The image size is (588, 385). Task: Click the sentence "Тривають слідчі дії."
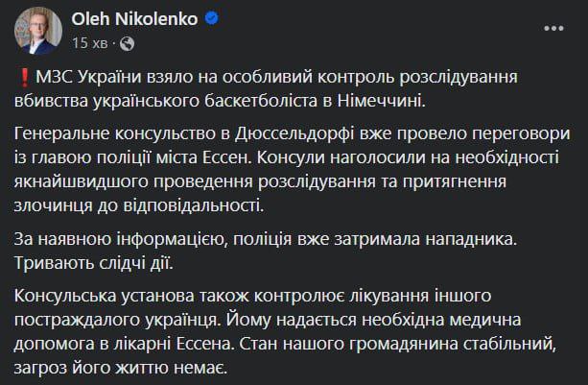[x=94, y=264]
